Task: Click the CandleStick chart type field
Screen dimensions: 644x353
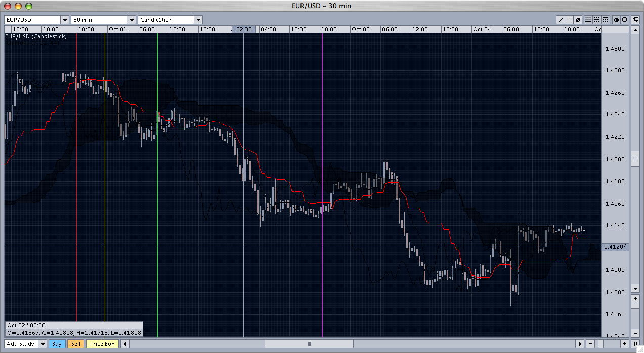Action: (166, 20)
